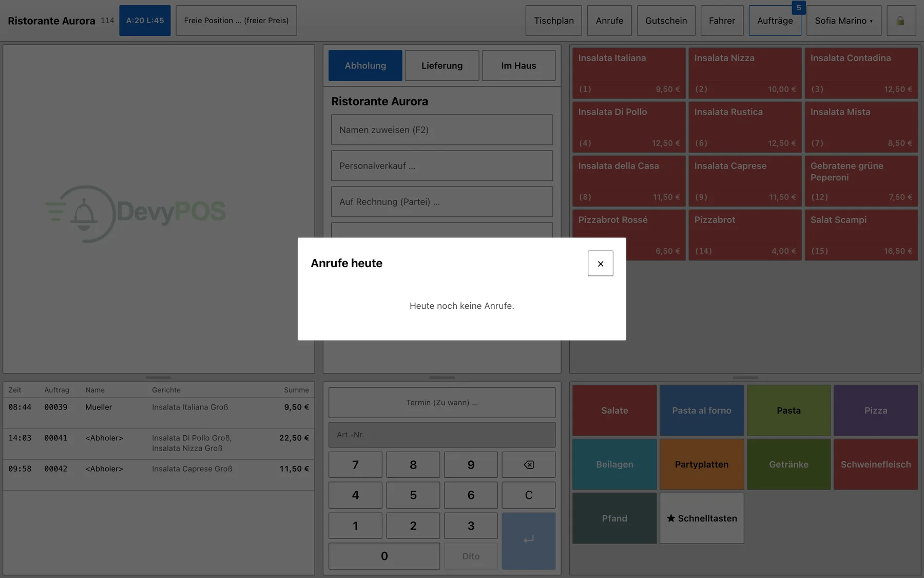This screenshot has width=924, height=578.
Task: Select the Salate category tile
Action: click(614, 411)
